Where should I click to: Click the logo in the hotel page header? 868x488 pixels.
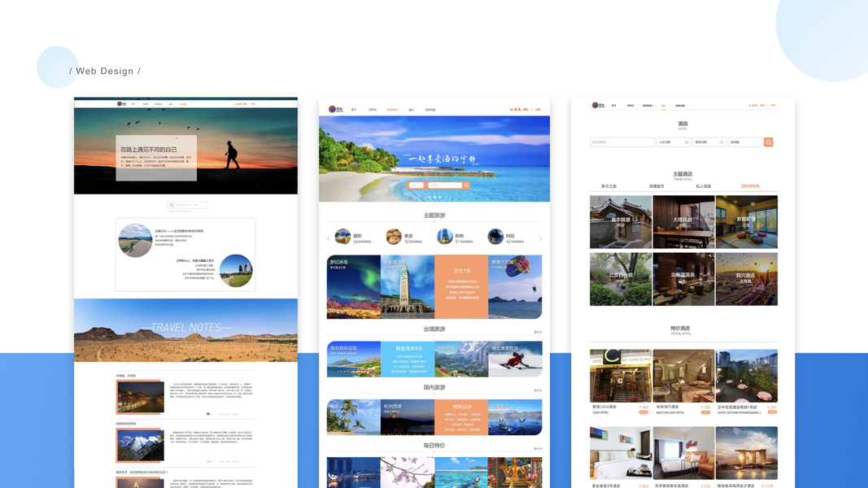598,105
